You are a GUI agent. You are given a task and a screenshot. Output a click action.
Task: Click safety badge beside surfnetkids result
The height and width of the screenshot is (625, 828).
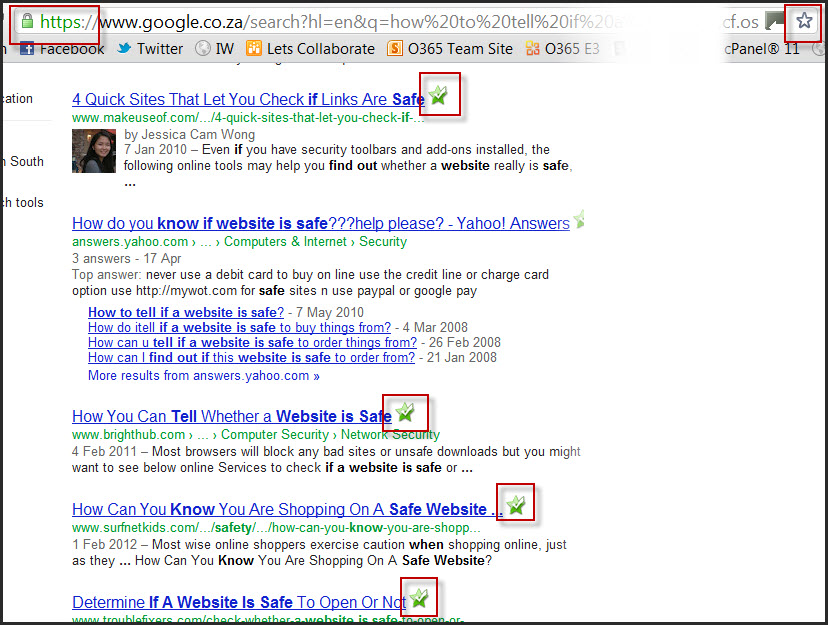[515, 505]
